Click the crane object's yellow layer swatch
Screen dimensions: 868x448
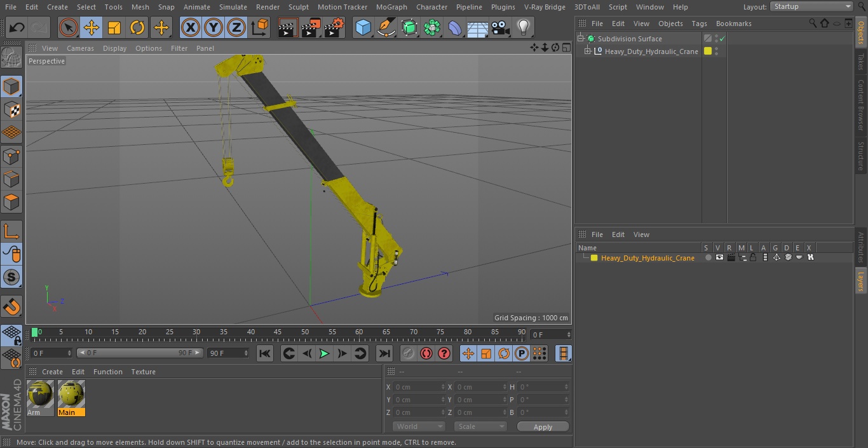pyautogui.click(x=708, y=51)
